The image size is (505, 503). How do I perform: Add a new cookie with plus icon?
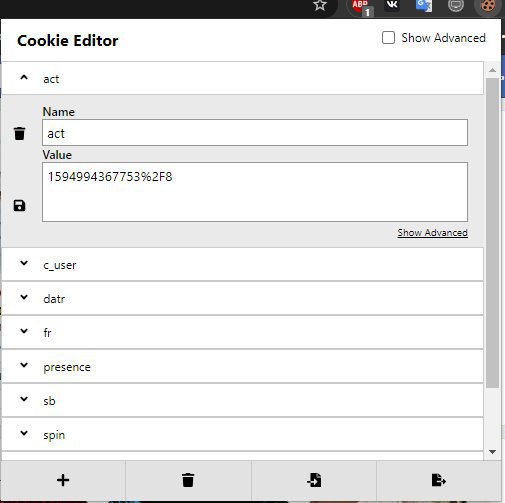(x=63, y=480)
